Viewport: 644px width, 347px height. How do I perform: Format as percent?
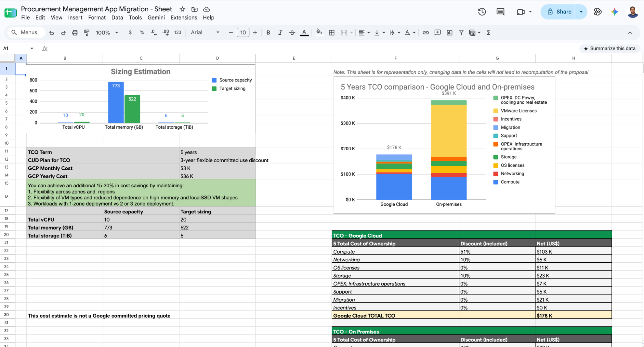[x=142, y=33]
